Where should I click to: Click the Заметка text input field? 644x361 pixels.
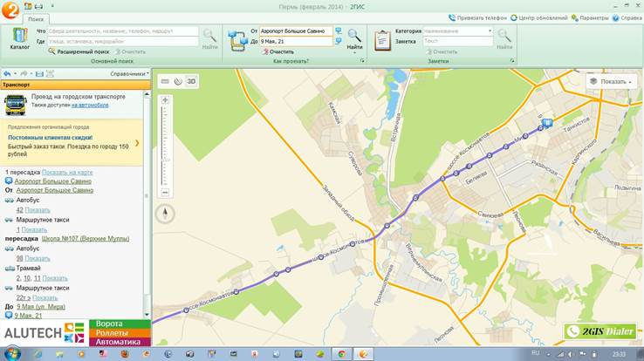[x=457, y=41]
